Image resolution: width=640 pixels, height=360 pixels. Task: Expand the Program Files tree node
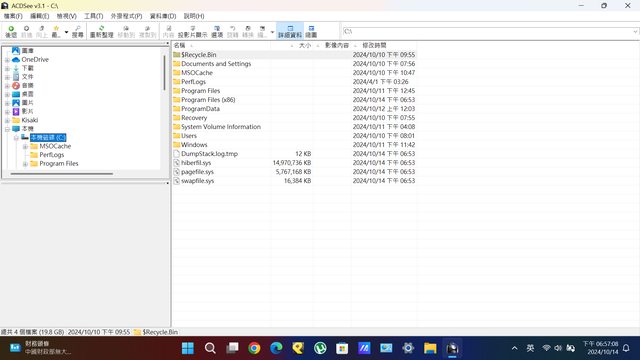[25, 164]
